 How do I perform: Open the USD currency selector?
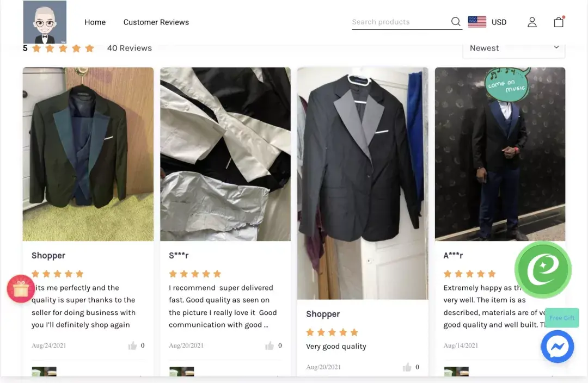click(499, 22)
